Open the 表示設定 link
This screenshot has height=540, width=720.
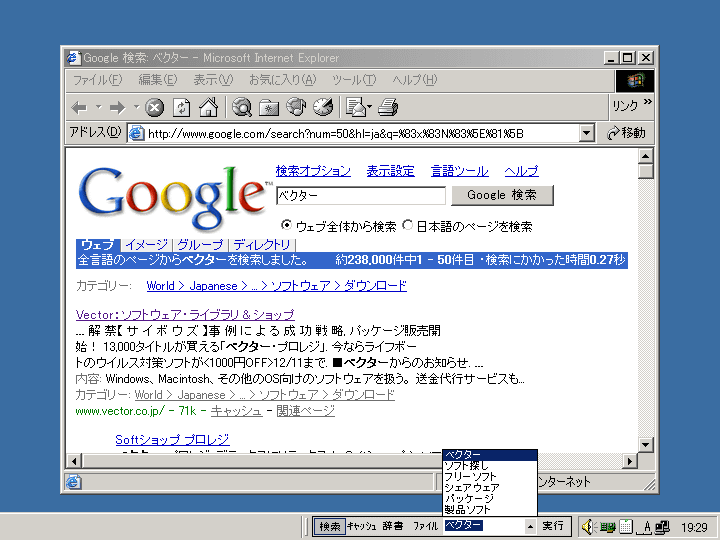[390, 171]
